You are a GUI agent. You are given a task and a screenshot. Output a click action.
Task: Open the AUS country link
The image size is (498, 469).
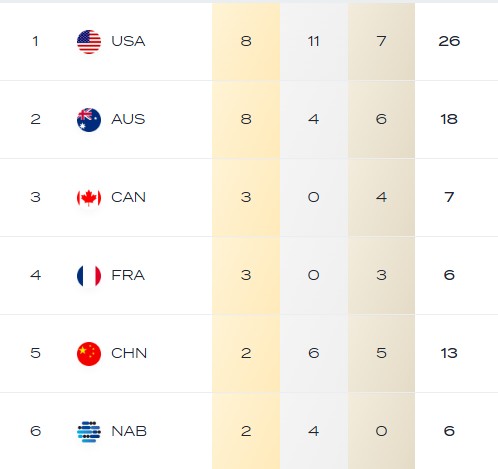coord(128,119)
